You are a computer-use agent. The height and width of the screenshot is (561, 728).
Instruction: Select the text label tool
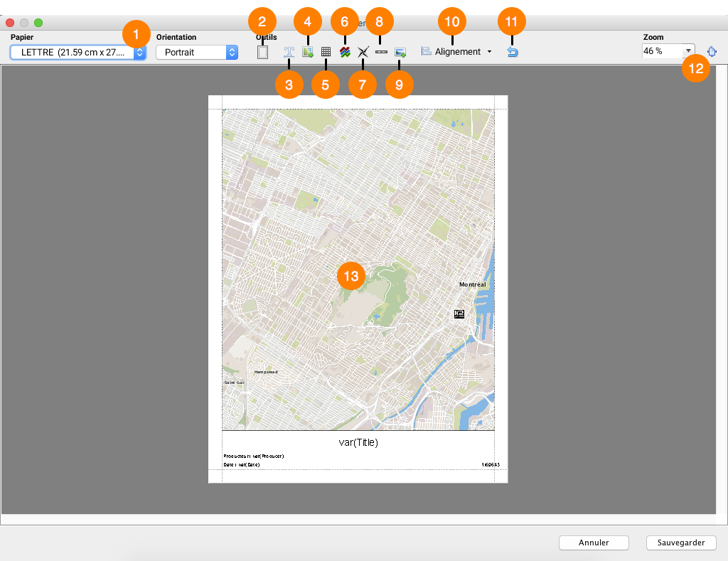click(289, 52)
